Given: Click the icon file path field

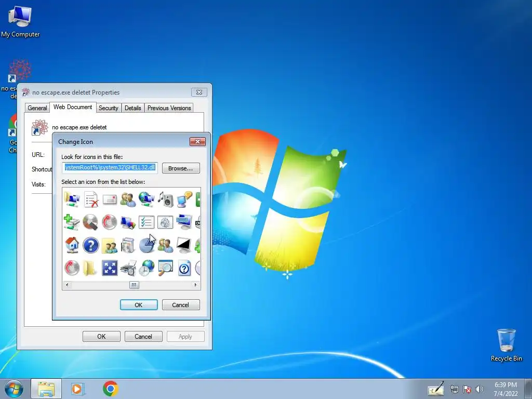Looking at the screenshot, I should [x=110, y=168].
